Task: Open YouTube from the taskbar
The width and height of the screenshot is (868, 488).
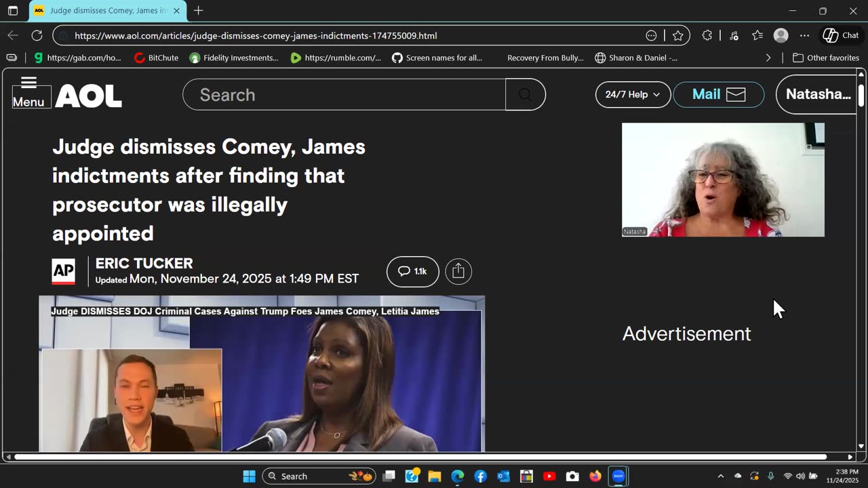Action: tap(549, 476)
